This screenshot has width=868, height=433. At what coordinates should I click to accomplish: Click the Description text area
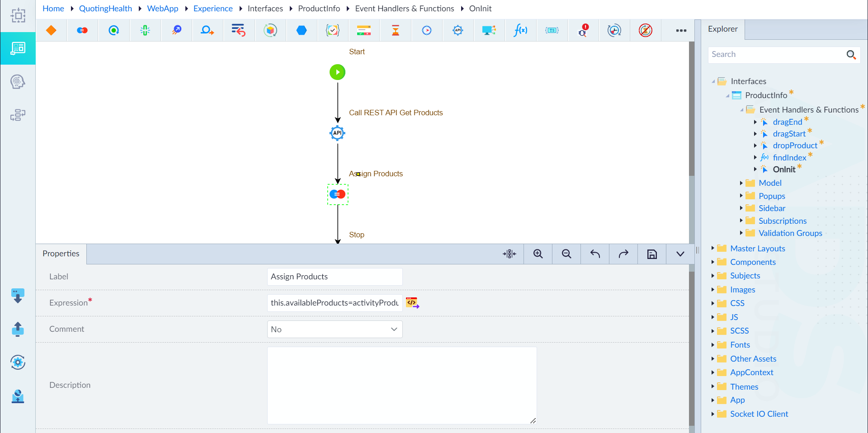pyautogui.click(x=402, y=386)
